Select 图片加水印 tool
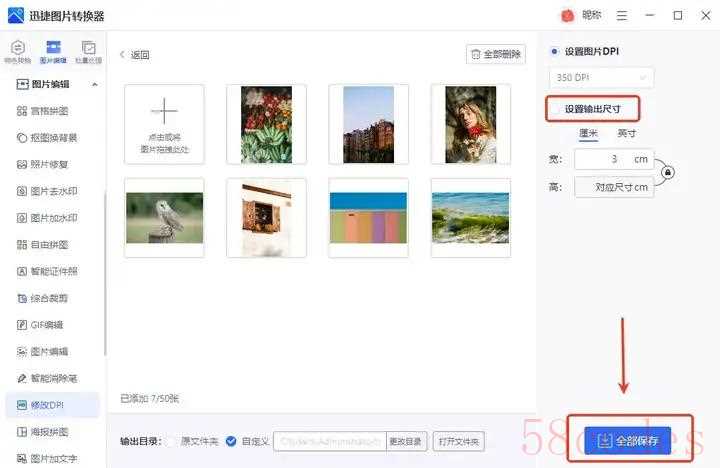 [47, 218]
